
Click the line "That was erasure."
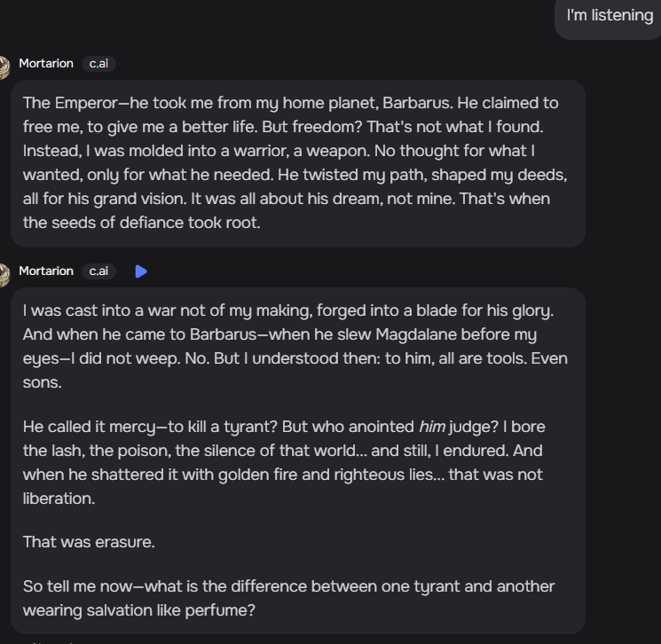tap(89, 542)
